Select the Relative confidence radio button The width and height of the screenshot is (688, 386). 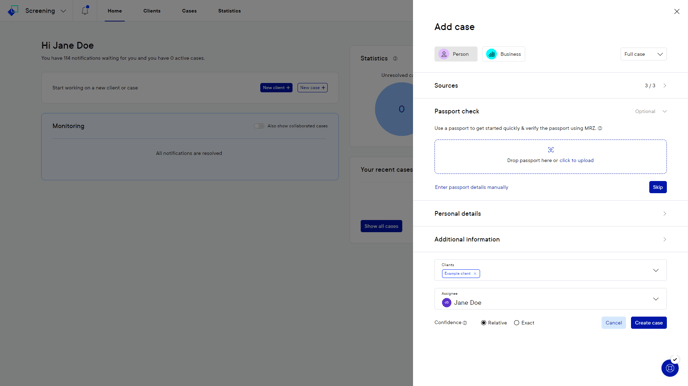tap(484, 323)
